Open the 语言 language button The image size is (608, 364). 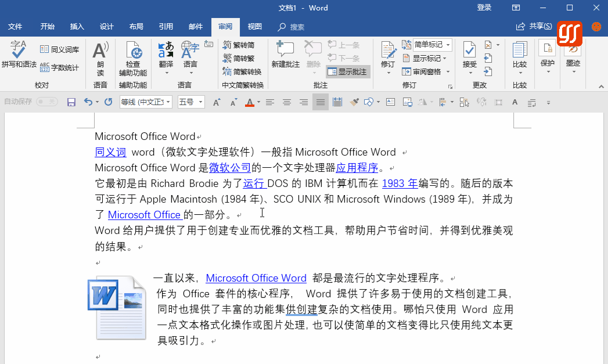pyautogui.click(x=190, y=58)
